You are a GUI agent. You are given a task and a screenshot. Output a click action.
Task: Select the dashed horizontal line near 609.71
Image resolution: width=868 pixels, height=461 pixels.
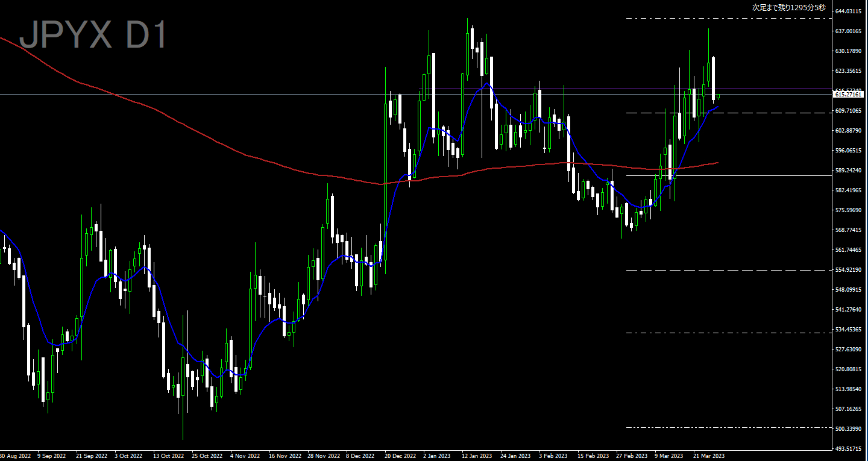click(753, 113)
